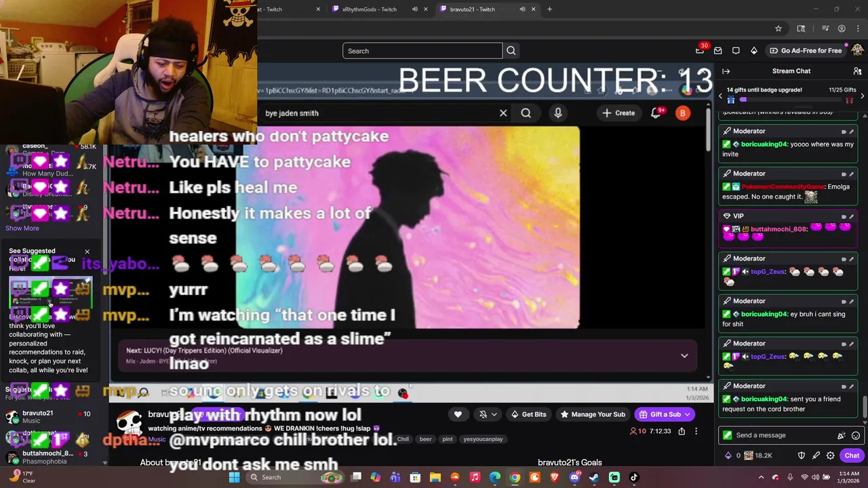Mute the xRhythmGodx tab audio
The width and height of the screenshot is (868, 488).
point(414,9)
